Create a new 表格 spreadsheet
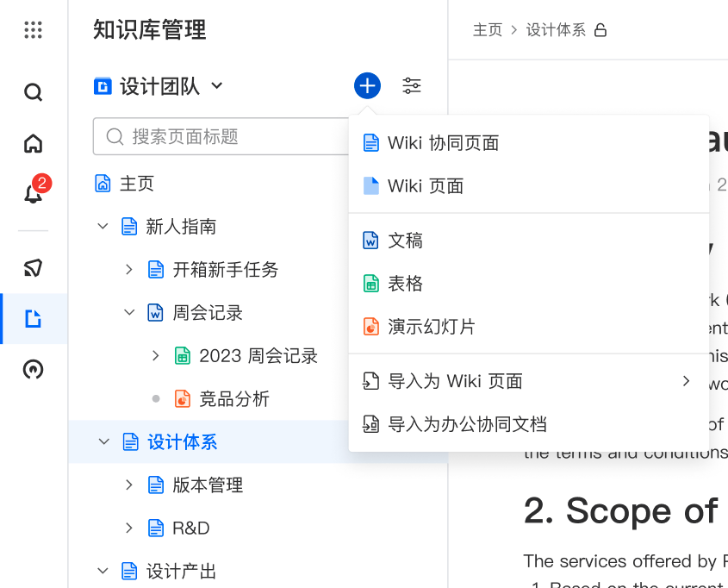 tap(529, 284)
